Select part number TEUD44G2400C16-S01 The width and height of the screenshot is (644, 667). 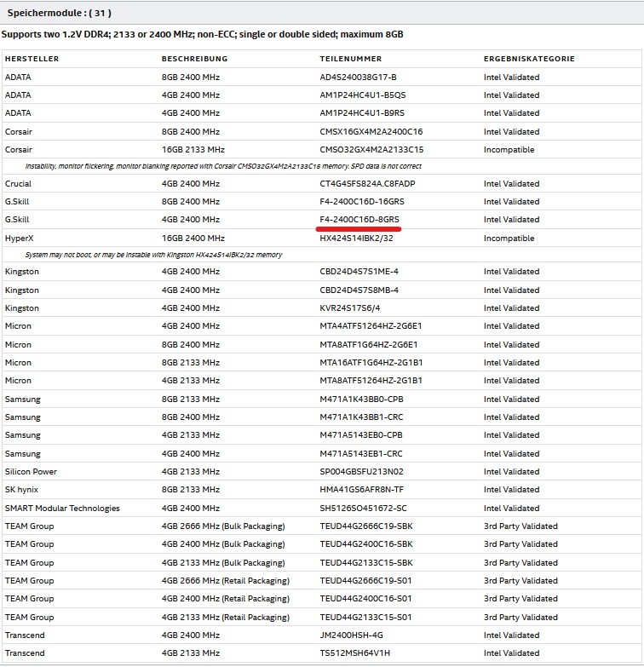tap(365, 598)
